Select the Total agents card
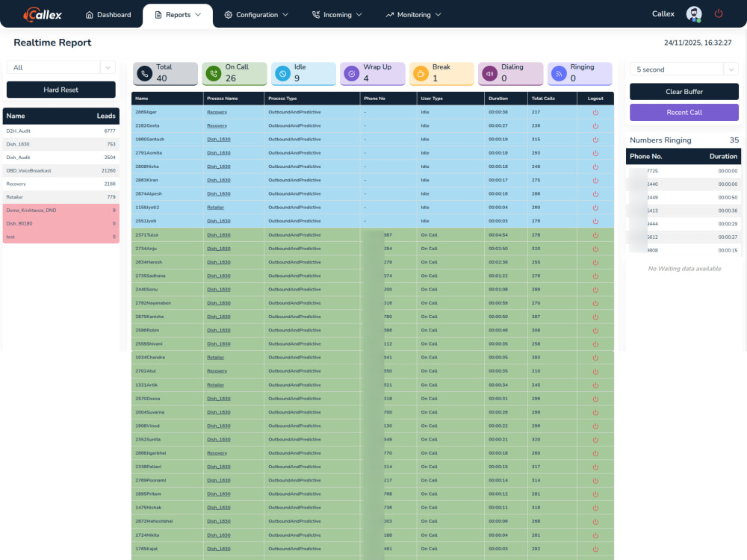The width and height of the screenshot is (747, 560). tap(165, 73)
